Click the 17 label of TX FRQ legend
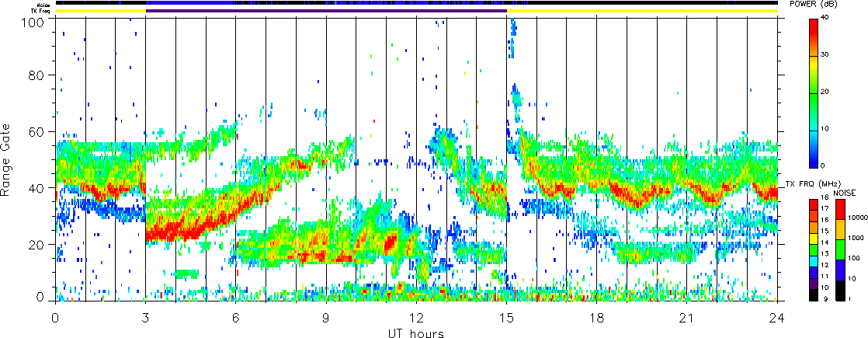 point(825,209)
